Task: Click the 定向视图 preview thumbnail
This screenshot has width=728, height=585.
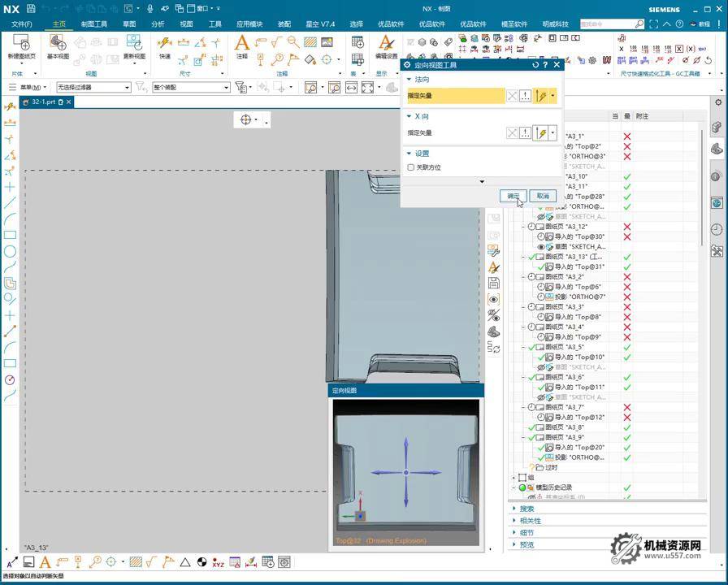Action: coord(405,473)
